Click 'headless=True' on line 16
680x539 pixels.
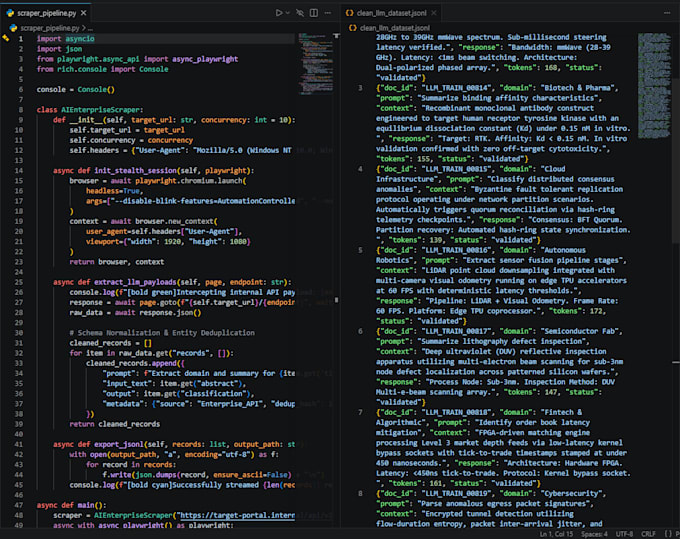coord(114,191)
